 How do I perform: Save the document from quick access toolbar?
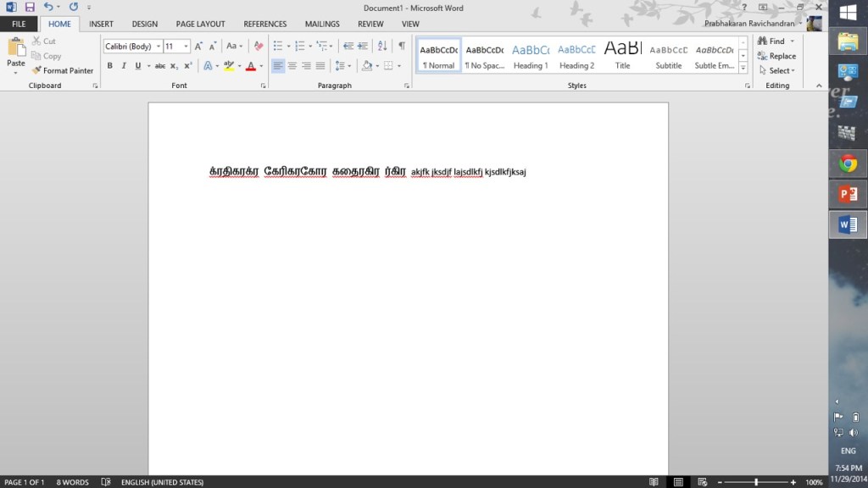[x=30, y=7]
